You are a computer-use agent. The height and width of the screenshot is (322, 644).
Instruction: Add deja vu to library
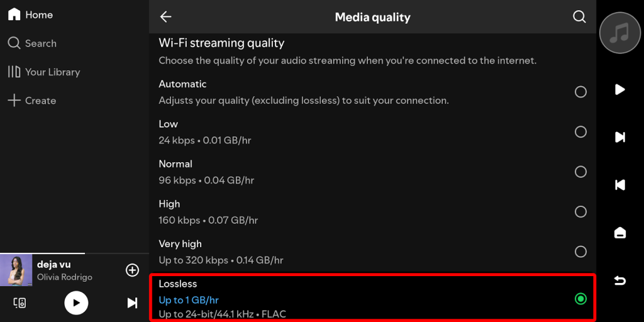coord(132,270)
